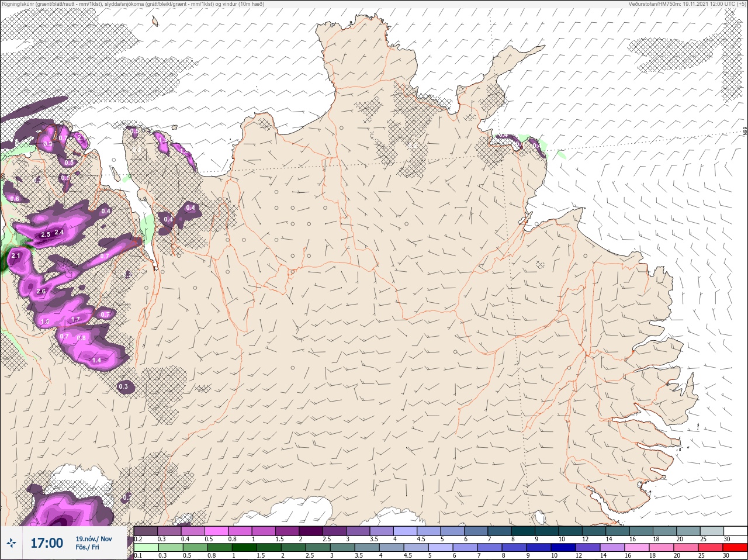Click the white swatch at 30 in the purple legend
Image resolution: width=748 pixels, height=560 pixels.
click(735, 531)
